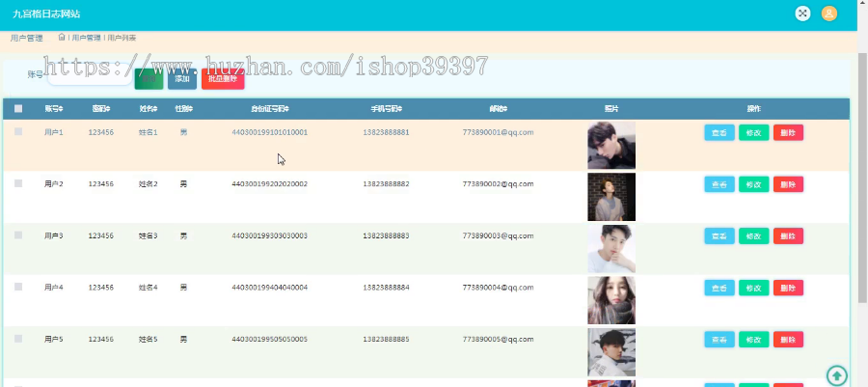Screen dimensions: 868x387
Task: Click the 照片 column header
Action: click(611, 109)
